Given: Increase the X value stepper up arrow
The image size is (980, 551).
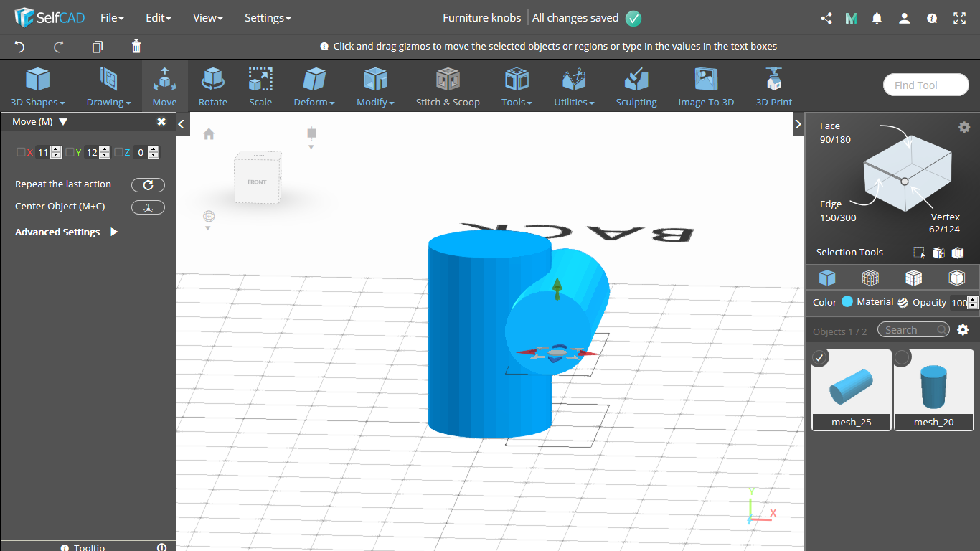Looking at the screenshot, I should pos(56,149).
